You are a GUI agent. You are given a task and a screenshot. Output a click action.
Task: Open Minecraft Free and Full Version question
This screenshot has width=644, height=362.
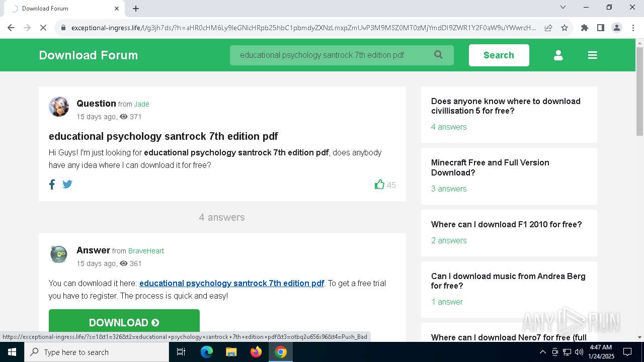pyautogui.click(x=490, y=167)
